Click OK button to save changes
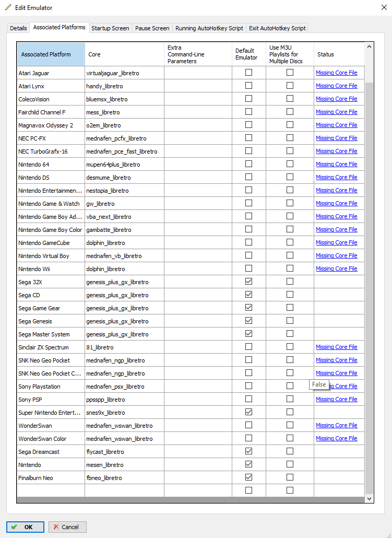 25,527
